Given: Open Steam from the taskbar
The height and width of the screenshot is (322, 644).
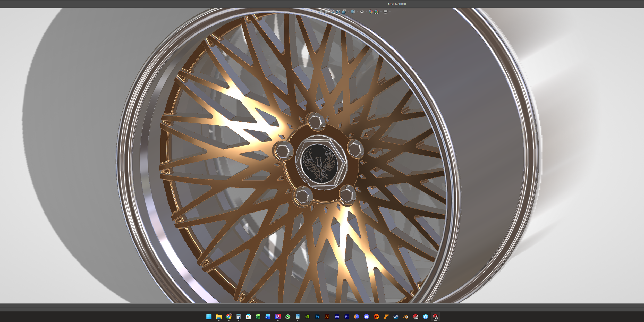Looking at the screenshot, I should [x=396, y=317].
